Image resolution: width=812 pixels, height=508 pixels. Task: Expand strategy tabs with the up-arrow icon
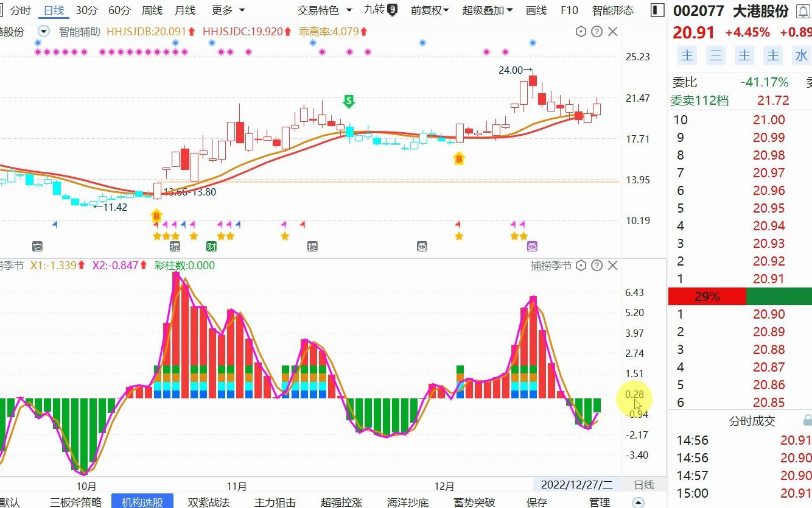click(x=638, y=503)
